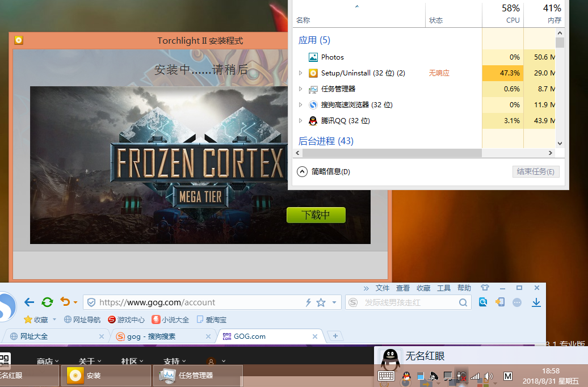Open the 任务管理器 taskbar item

(198, 376)
